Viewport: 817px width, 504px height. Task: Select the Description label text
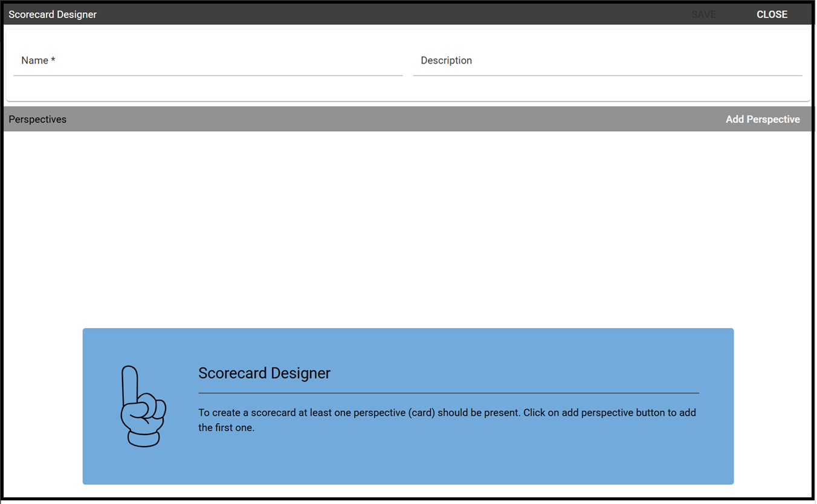tap(446, 60)
